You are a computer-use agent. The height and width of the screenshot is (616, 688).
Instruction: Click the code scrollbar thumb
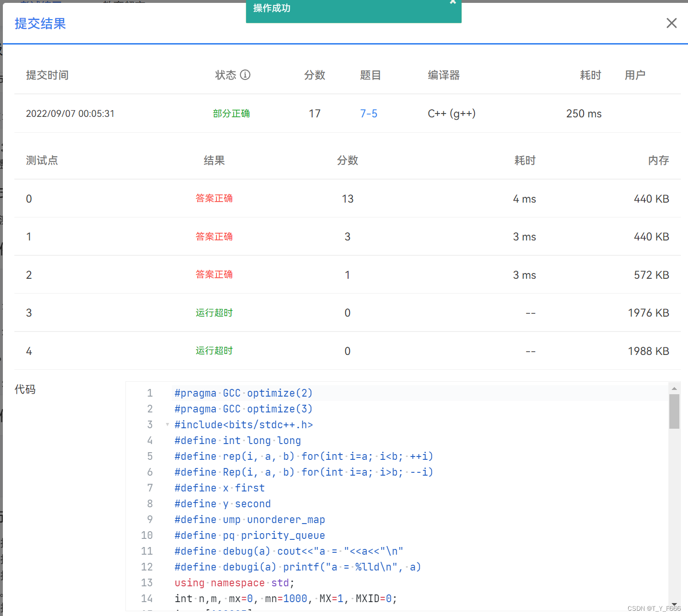674,411
